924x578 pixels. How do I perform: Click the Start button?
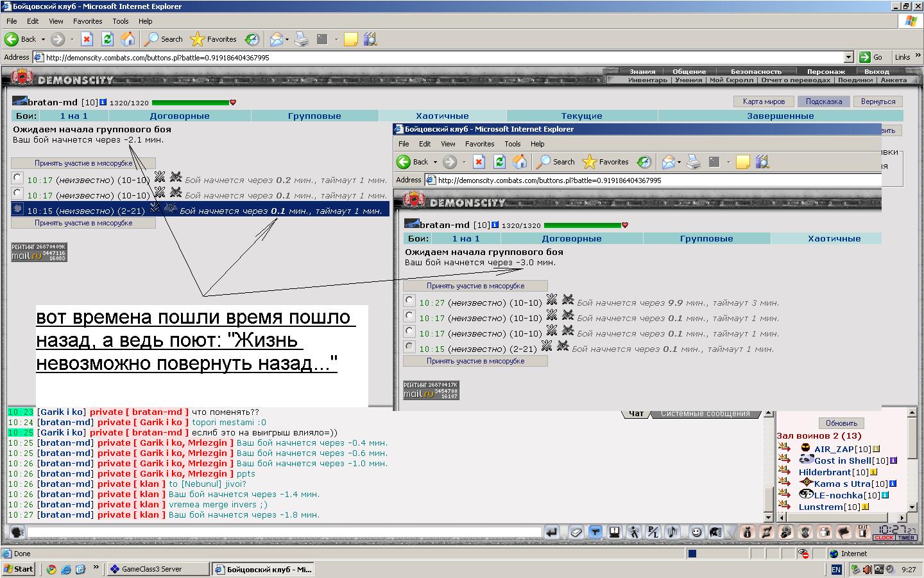pos(19,569)
